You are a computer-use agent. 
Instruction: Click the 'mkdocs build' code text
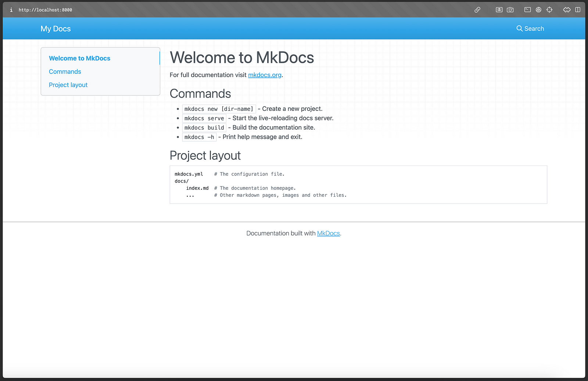pyautogui.click(x=204, y=128)
